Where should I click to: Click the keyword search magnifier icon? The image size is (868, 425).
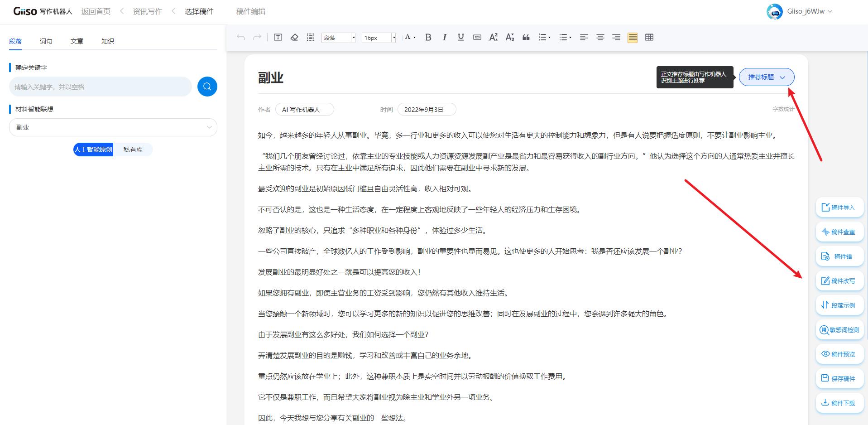point(207,86)
